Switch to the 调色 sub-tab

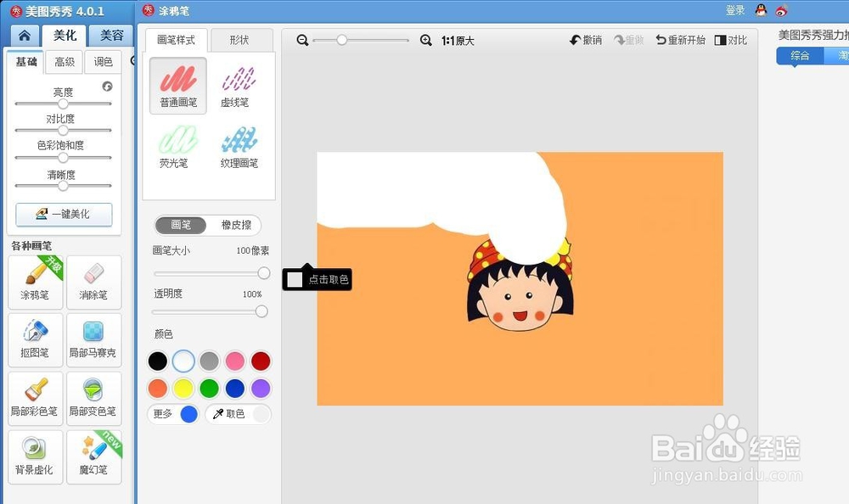[103, 62]
